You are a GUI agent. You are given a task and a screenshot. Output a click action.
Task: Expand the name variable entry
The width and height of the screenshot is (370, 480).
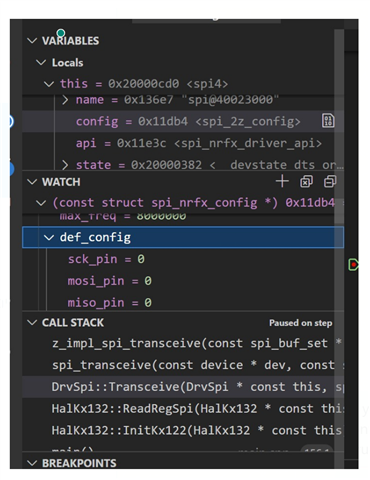65,100
